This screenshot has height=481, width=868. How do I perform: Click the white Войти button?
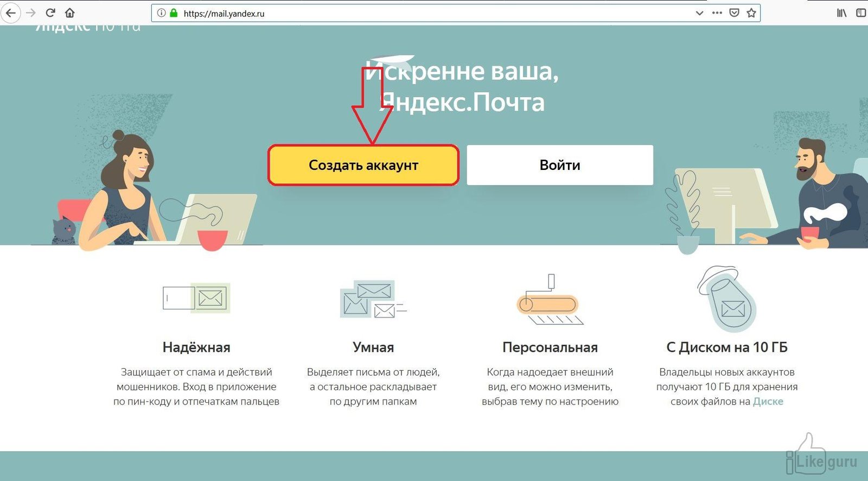[560, 165]
